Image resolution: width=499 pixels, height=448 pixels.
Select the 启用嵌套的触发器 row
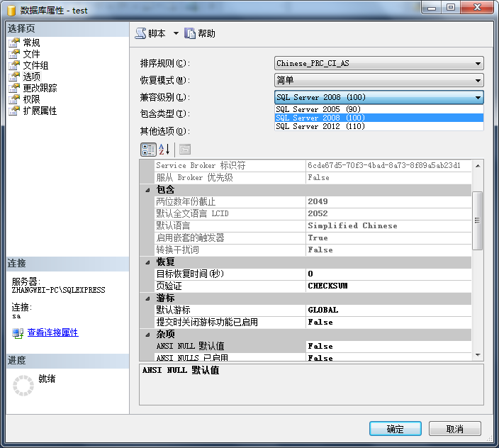[x=313, y=238]
